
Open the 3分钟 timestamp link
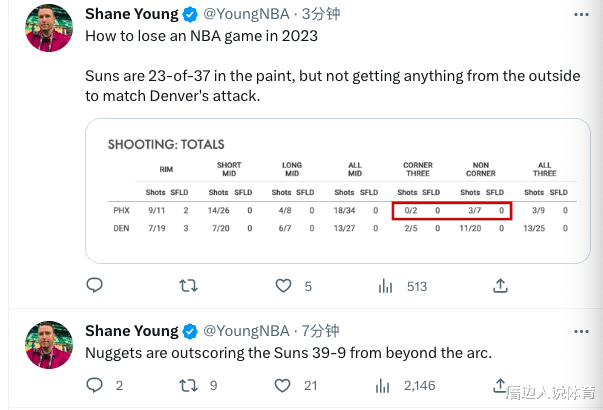[322, 14]
